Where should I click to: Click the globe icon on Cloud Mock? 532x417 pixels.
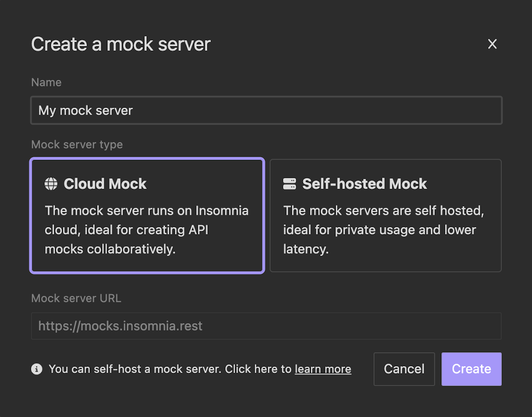coord(51,184)
